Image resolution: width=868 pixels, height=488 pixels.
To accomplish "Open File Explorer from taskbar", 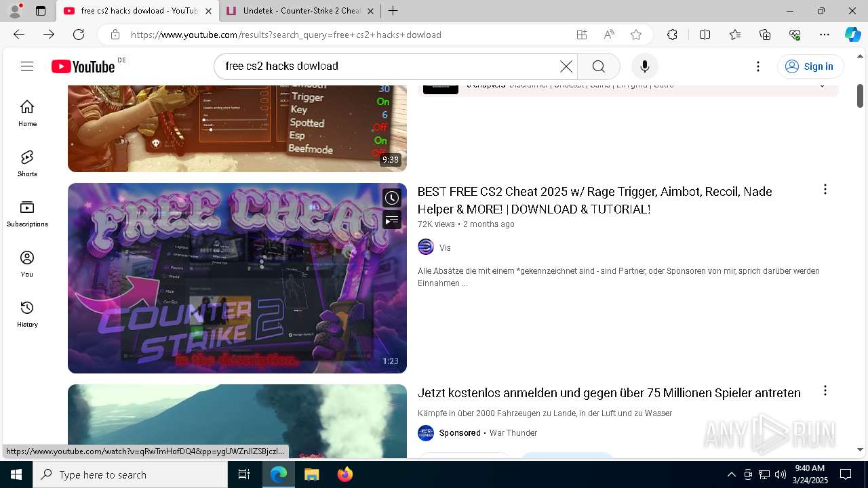I will coord(311,474).
